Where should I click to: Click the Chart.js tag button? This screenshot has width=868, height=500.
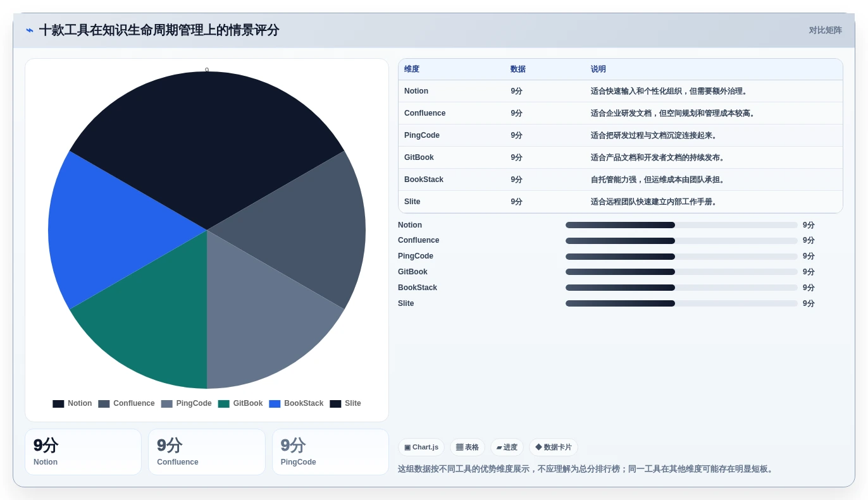click(x=421, y=447)
